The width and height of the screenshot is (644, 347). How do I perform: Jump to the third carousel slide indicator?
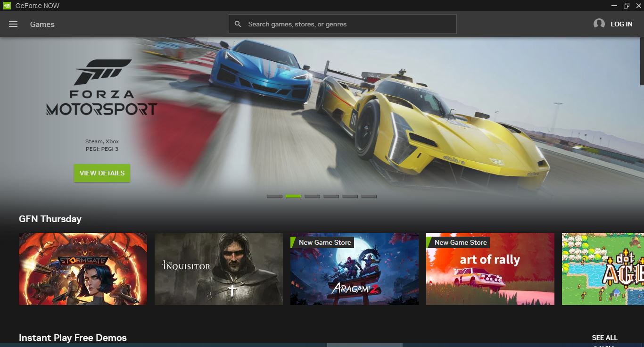(x=312, y=196)
